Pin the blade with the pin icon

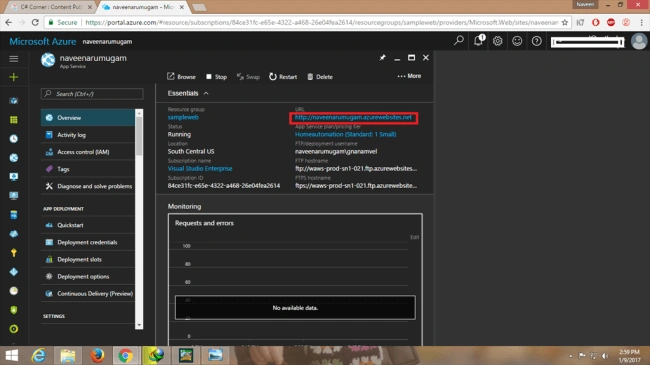pos(382,58)
